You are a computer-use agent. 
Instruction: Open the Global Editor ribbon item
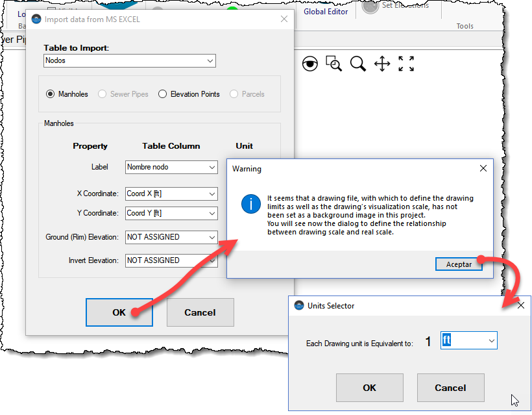pyautogui.click(x=326, y=12)
